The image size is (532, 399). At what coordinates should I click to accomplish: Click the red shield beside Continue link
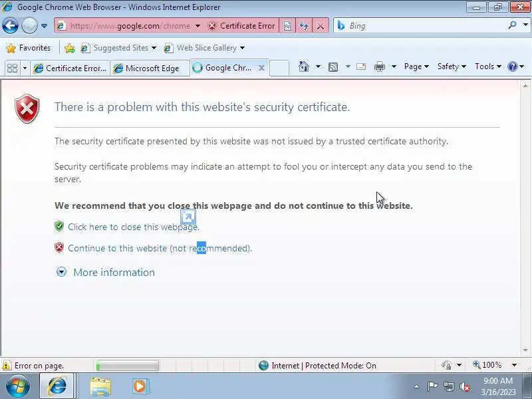click(59, 247)
